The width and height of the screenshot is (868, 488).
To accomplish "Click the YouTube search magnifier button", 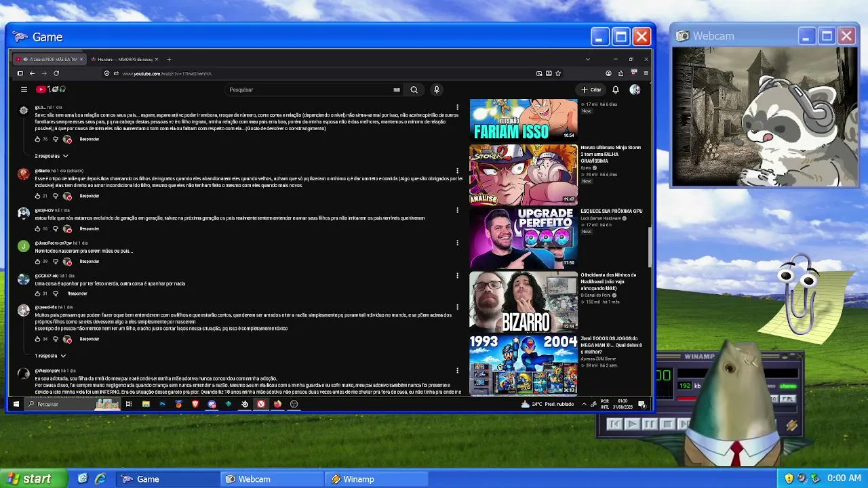I will pos(414,89).
